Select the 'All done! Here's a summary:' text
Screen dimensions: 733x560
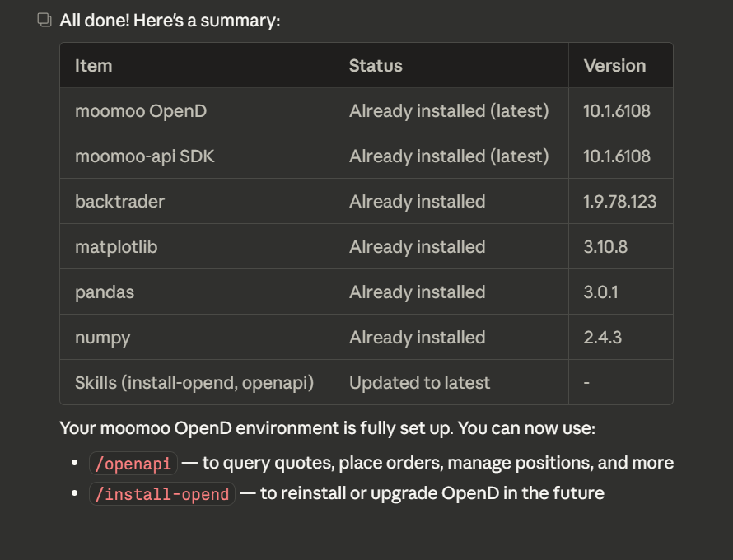coord(170,21)
